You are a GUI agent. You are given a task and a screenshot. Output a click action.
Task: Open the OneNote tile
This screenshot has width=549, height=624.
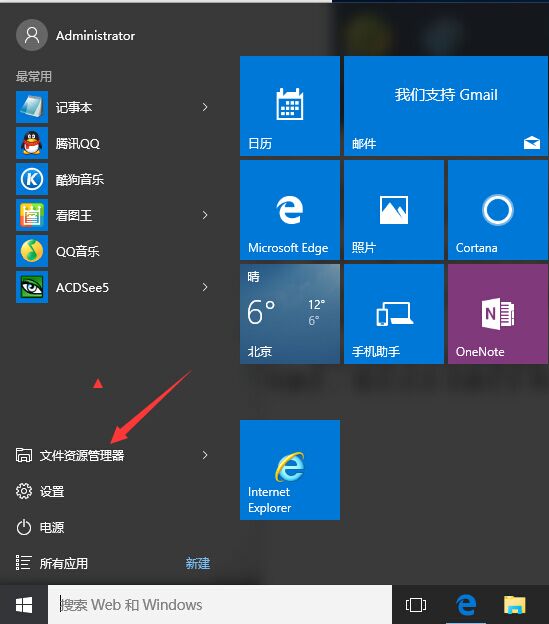(498, 314)
